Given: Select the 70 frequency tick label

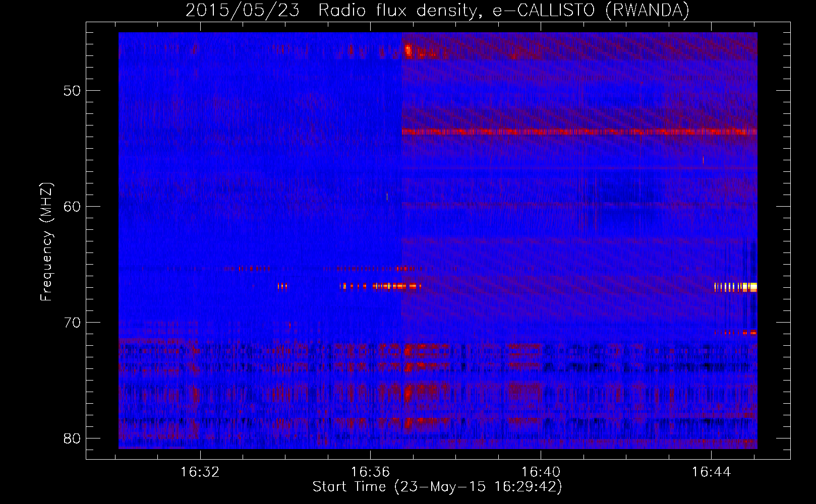Looking at the screenshot, I should coord(72,322).
